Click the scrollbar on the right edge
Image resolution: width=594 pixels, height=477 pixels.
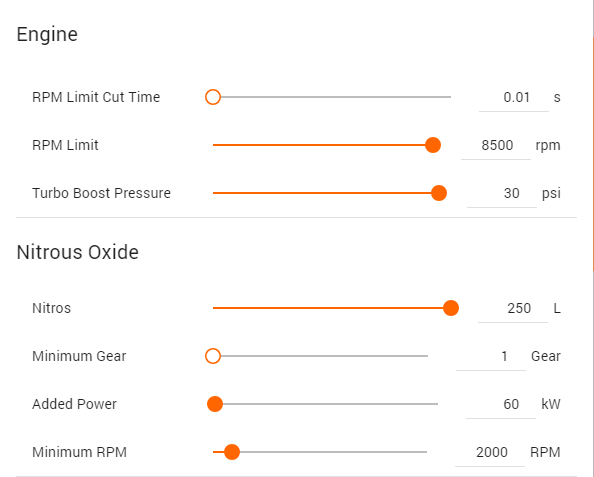(x=592, y=153)
